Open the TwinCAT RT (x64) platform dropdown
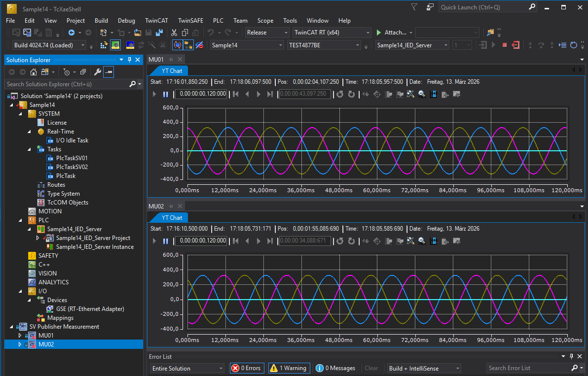The height and width of the screenshot is (376, 588). (331, 33)
